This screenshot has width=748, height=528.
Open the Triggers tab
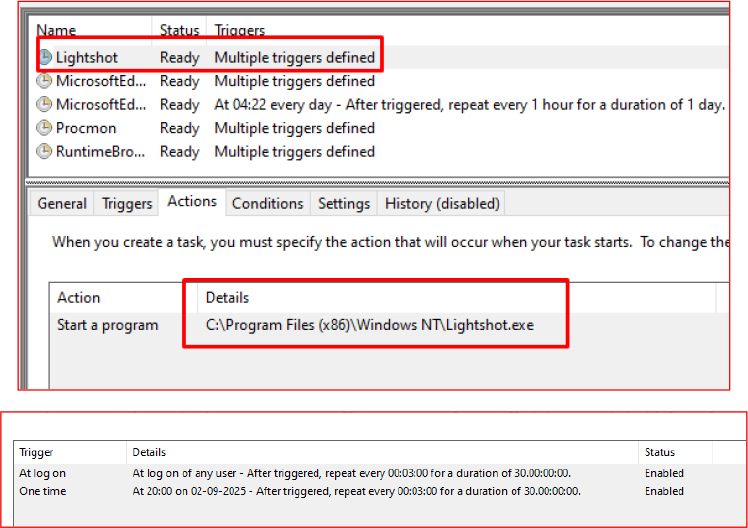coord(127,204)
